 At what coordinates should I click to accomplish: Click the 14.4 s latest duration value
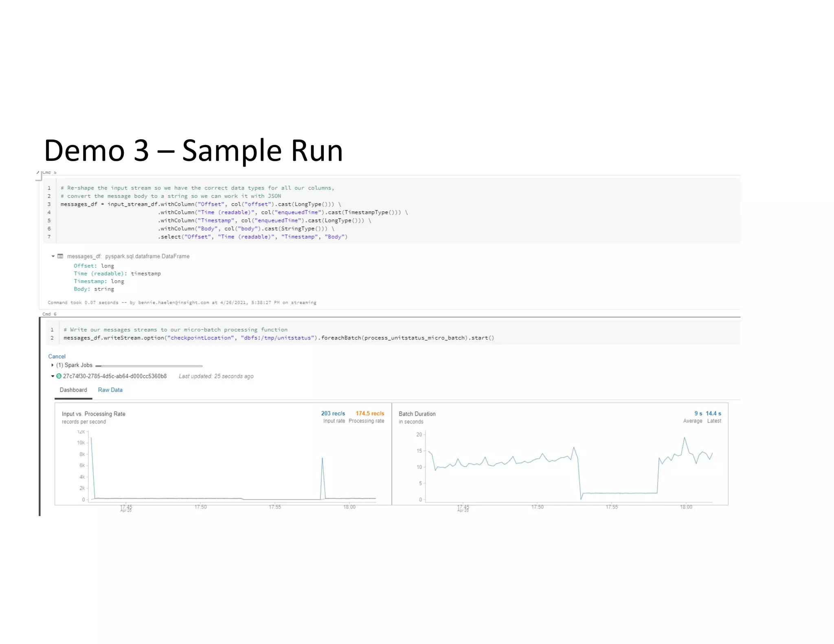pyautogui.click(x=713, y=413)
